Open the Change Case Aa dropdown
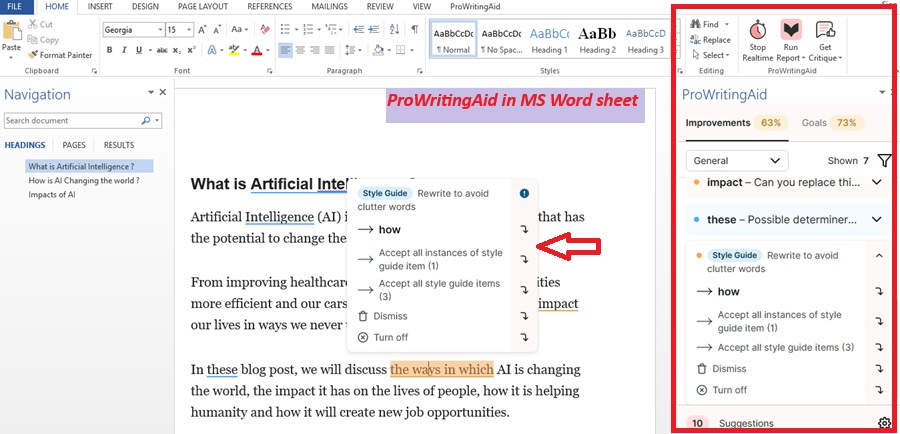 point(240,30)
